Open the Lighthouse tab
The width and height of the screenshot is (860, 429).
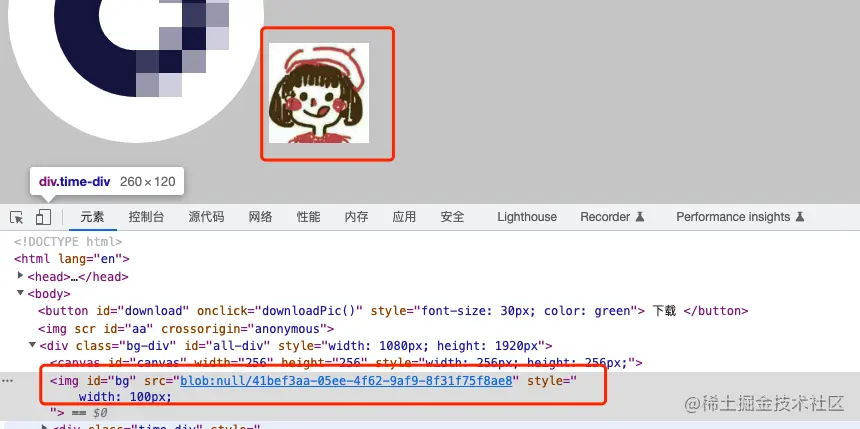[527, 217]
